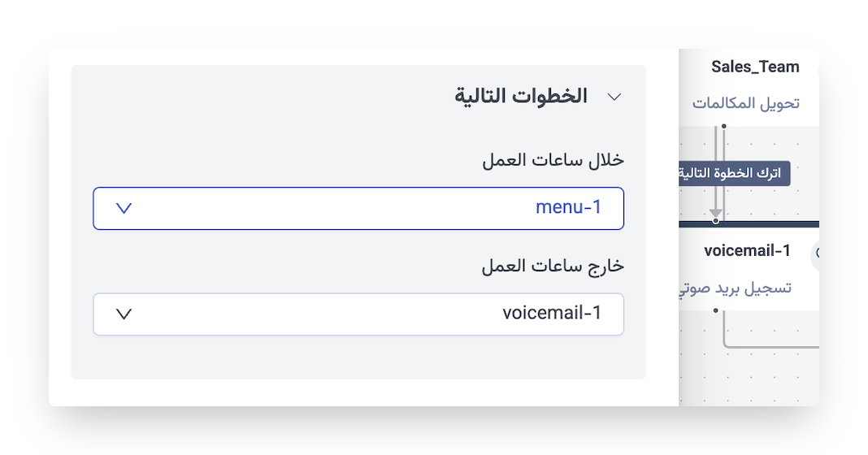
Task: Open the menu-1 working hours dropdown
Action: [x=358, y=209]
